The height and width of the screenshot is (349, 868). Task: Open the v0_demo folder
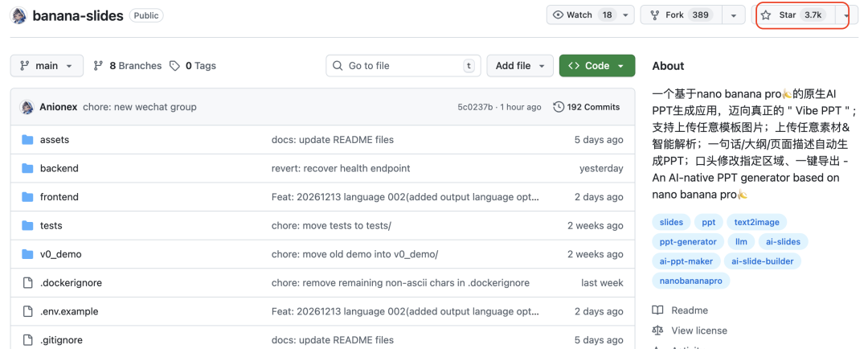(60, 254)
